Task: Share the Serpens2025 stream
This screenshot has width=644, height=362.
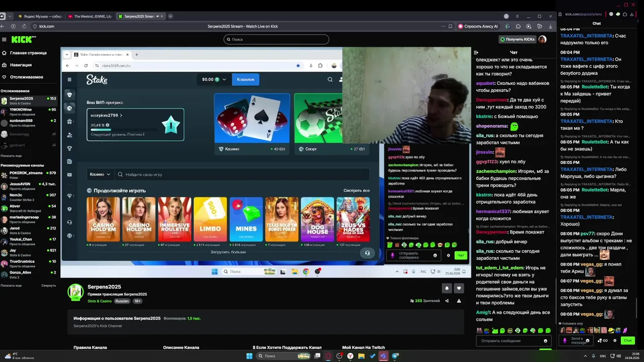Action: tap(447, 301)
